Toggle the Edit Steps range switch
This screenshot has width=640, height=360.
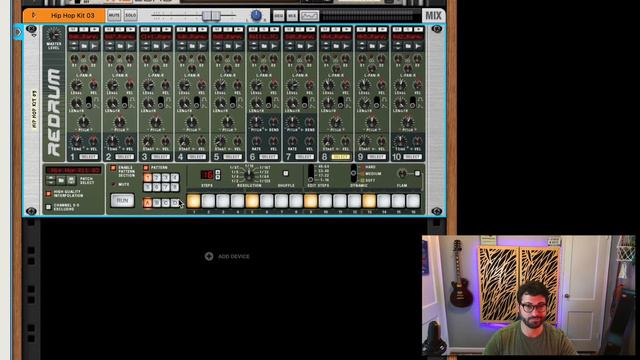pyautogui.click(x=311, y=173)
